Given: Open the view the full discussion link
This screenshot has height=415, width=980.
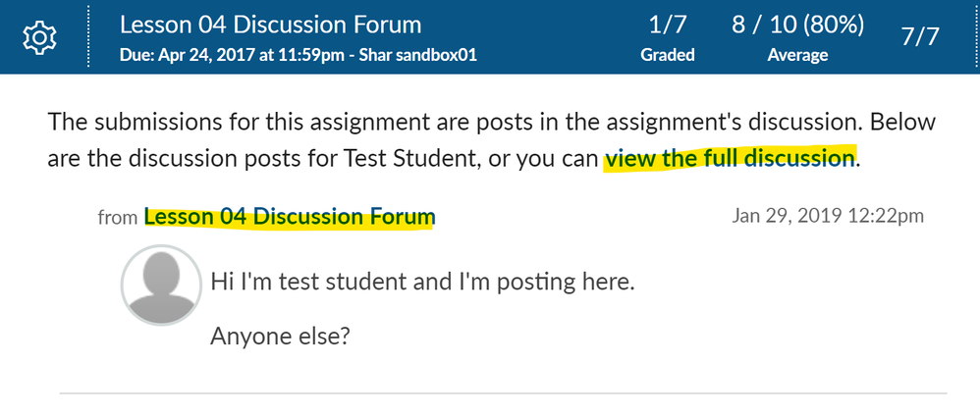Looking at the screenshot, I should pos(729,158).
